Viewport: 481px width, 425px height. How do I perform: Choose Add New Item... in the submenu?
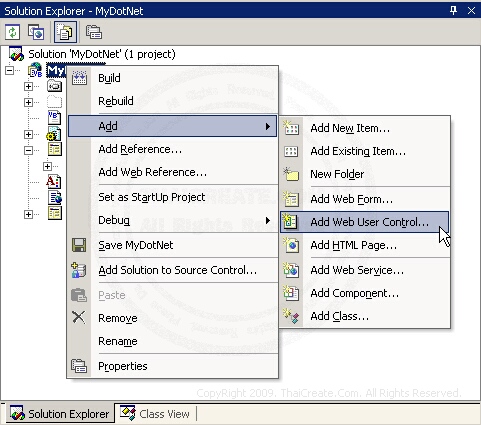coord(365,128)
